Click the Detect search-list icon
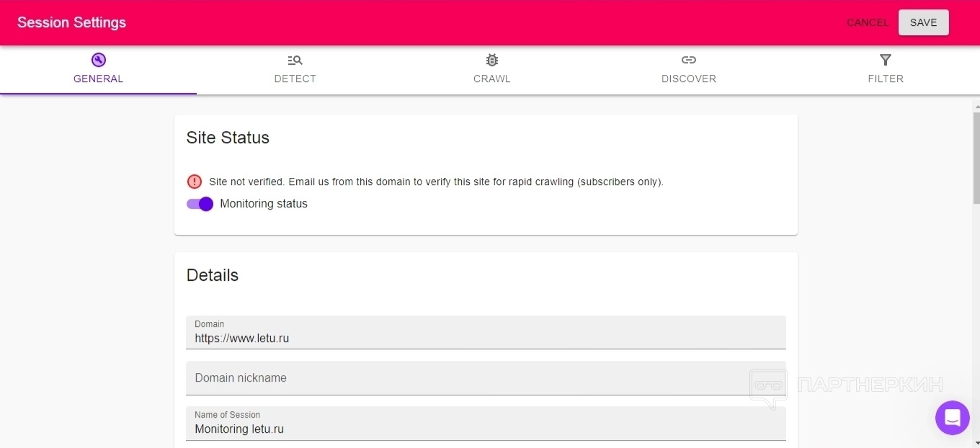The width and height of the screenshot is (980, 448). point(295,61)
